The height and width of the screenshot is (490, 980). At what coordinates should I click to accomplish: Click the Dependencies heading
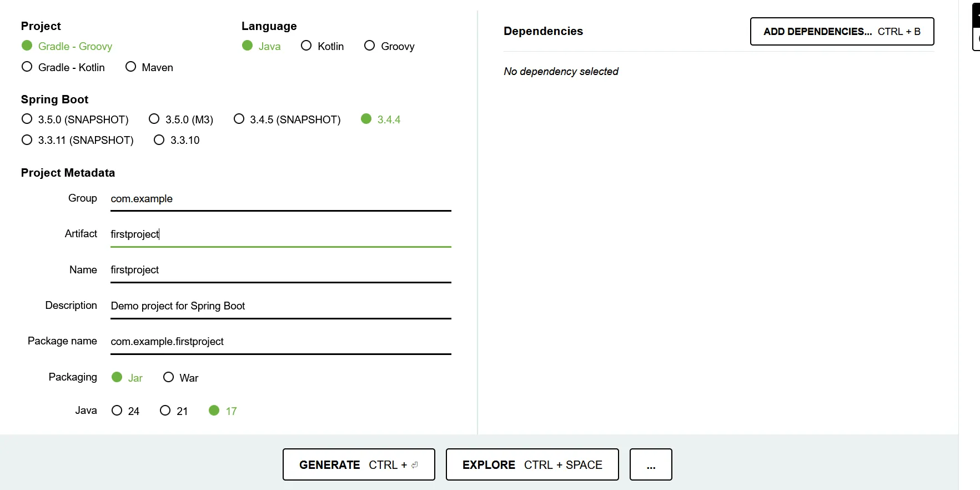[x=543, y=32]
